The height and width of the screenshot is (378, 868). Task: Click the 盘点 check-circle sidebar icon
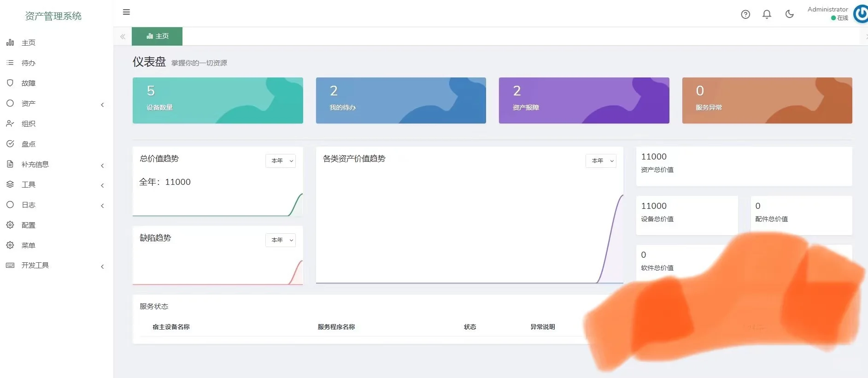point(10,144)
